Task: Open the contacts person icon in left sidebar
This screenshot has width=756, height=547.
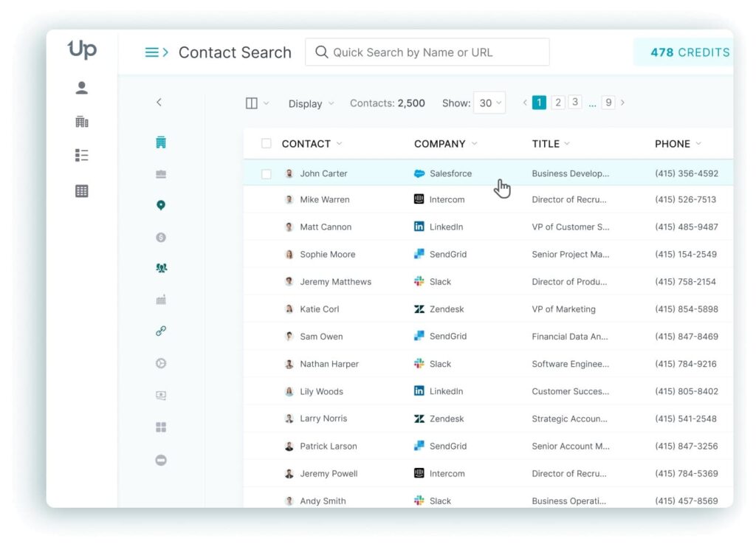Action: click(x=82, y=88)
